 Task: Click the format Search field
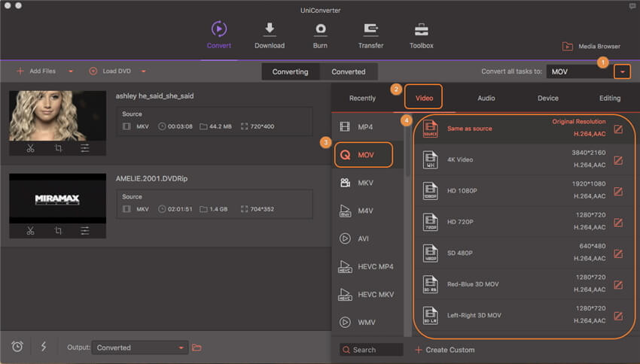(371, 350)
